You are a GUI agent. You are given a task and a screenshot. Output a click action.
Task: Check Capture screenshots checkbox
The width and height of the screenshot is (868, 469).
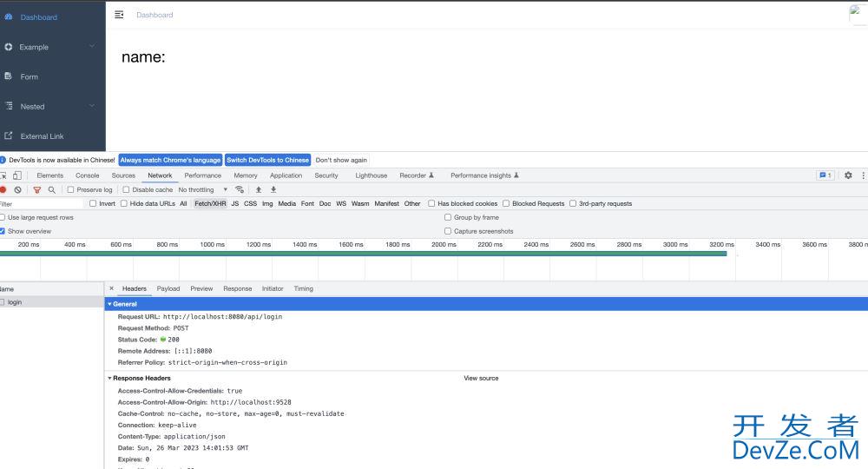click(x=447, y=231)
